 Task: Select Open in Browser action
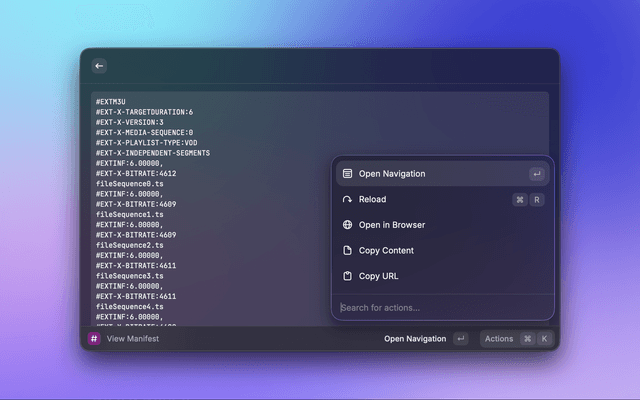pos(392,225)
